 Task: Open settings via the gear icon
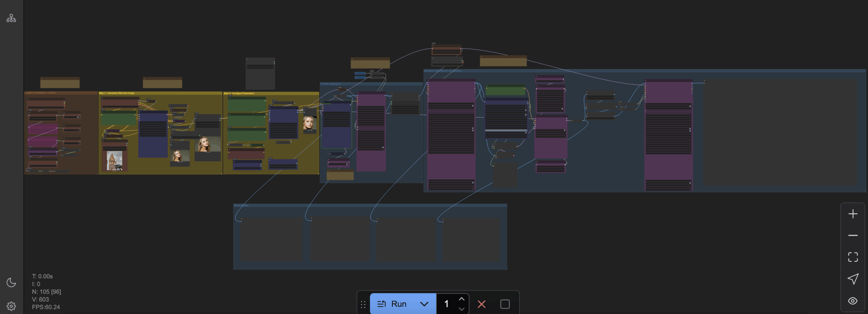11,306
